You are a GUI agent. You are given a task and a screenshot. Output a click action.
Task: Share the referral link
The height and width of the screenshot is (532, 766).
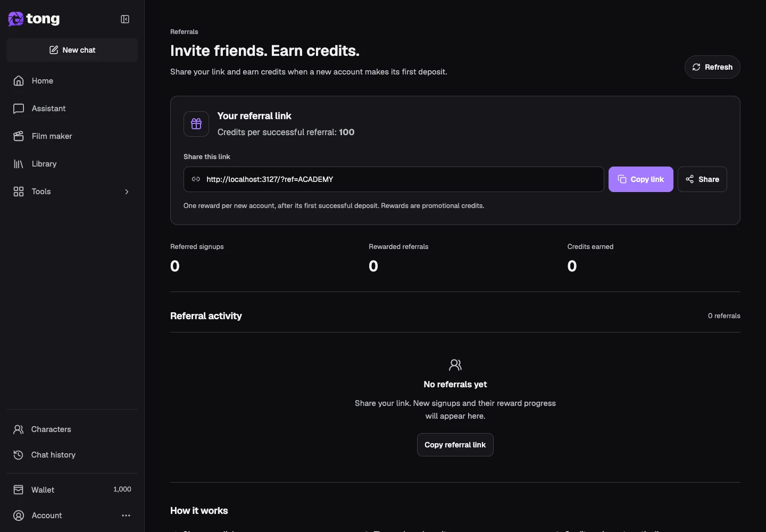(x=702, y=179)
